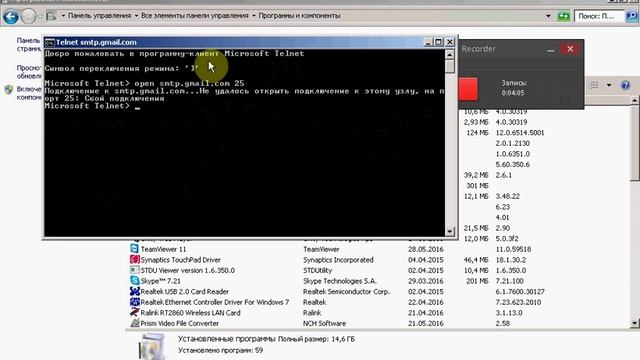Click the refresh icon next to address bar
This screenshot has height=360, width=640.
(564, 16)
